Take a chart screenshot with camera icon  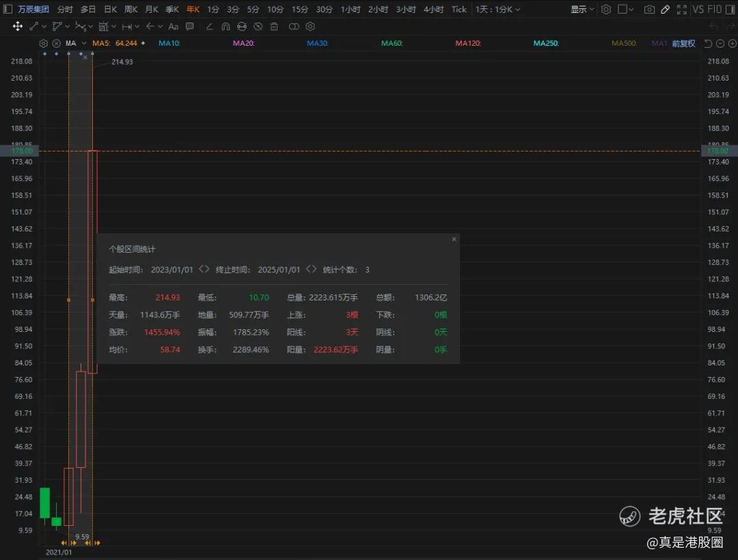[649, 10]
